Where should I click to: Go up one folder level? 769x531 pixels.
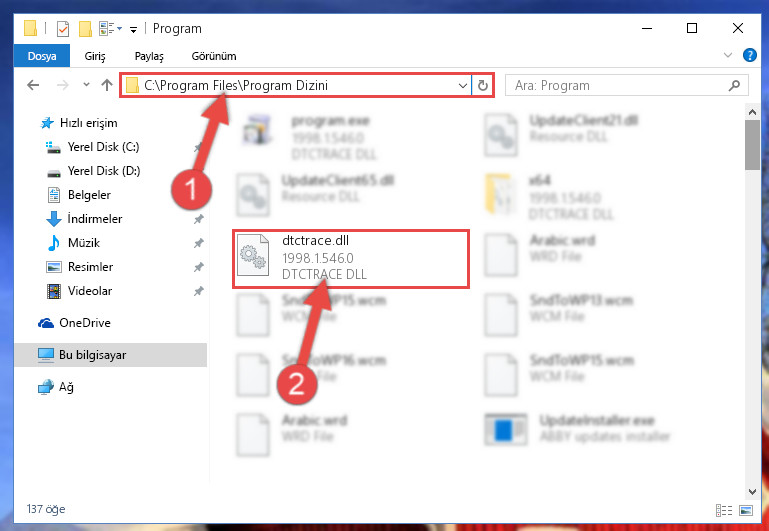tap(107, 85)
